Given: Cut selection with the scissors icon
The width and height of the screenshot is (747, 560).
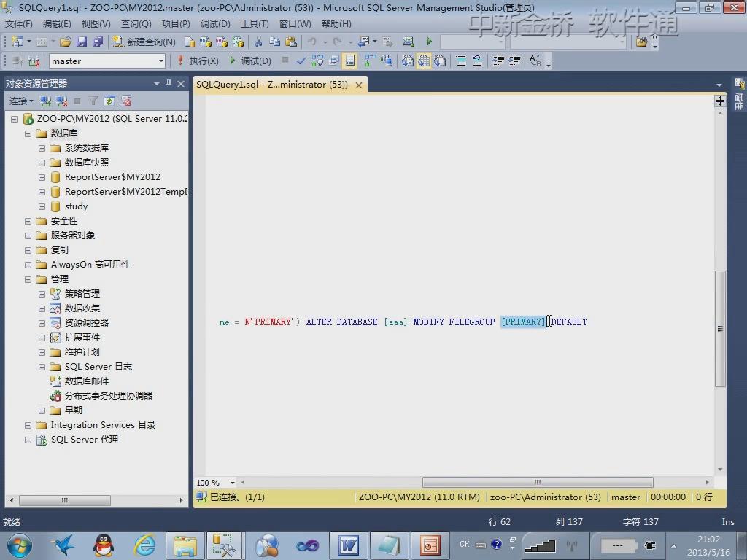Looking at the screenshot, I should 259,42.
